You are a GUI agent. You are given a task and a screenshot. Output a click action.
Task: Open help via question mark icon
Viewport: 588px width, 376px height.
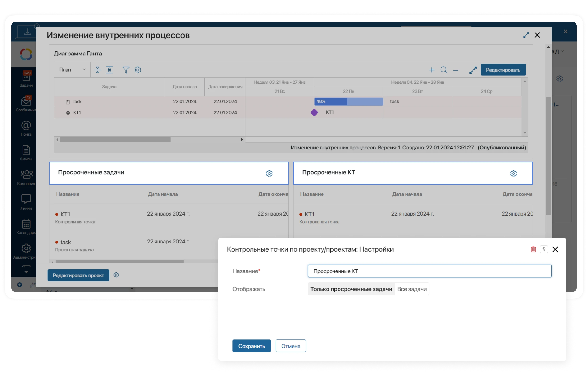coord(544,249)
